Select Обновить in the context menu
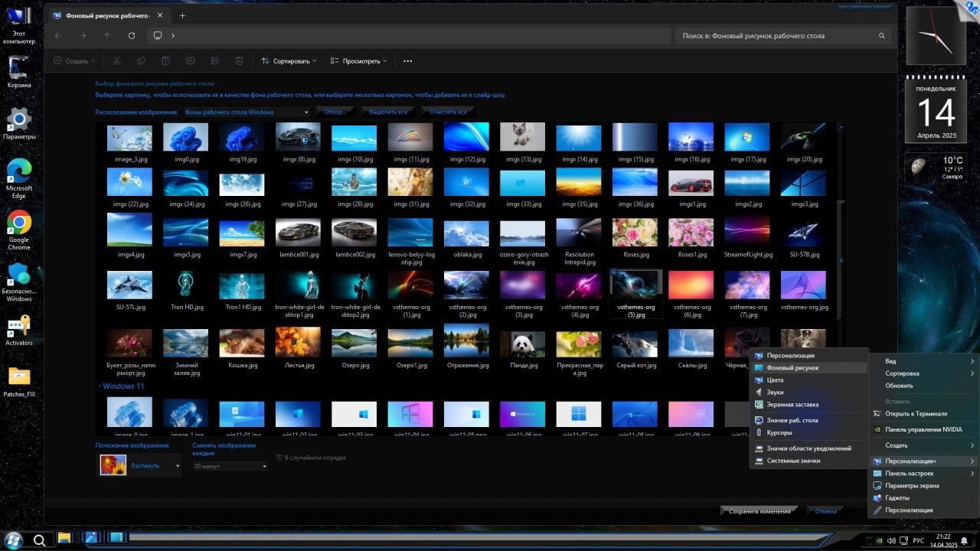This screenshot has width=980, height=551. (x=923, y=386)
